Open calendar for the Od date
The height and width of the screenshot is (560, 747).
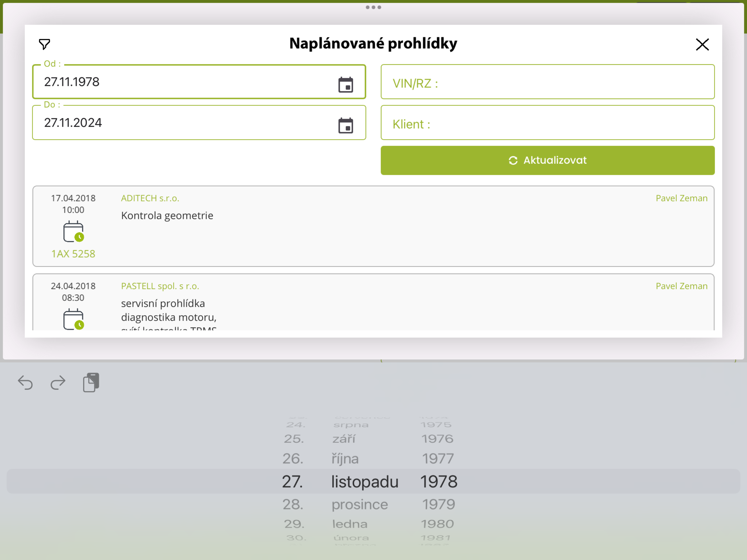346,84
